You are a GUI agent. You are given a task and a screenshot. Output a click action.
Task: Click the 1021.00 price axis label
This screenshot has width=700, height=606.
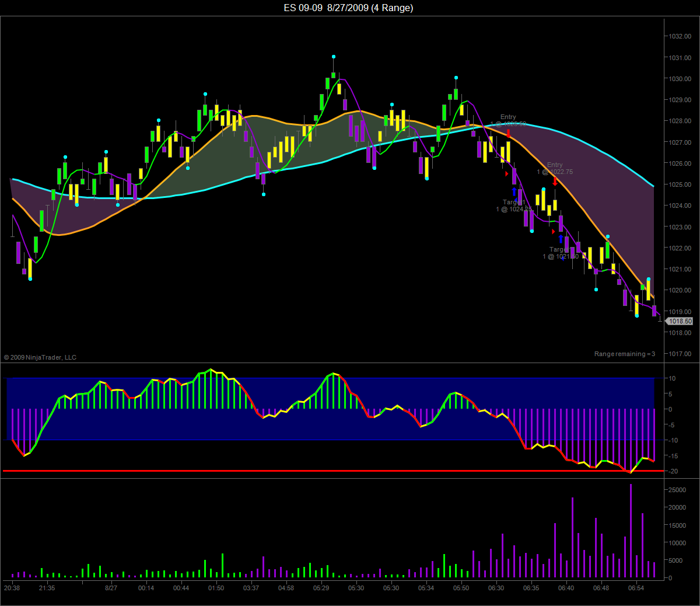click(x=680, y=269)
